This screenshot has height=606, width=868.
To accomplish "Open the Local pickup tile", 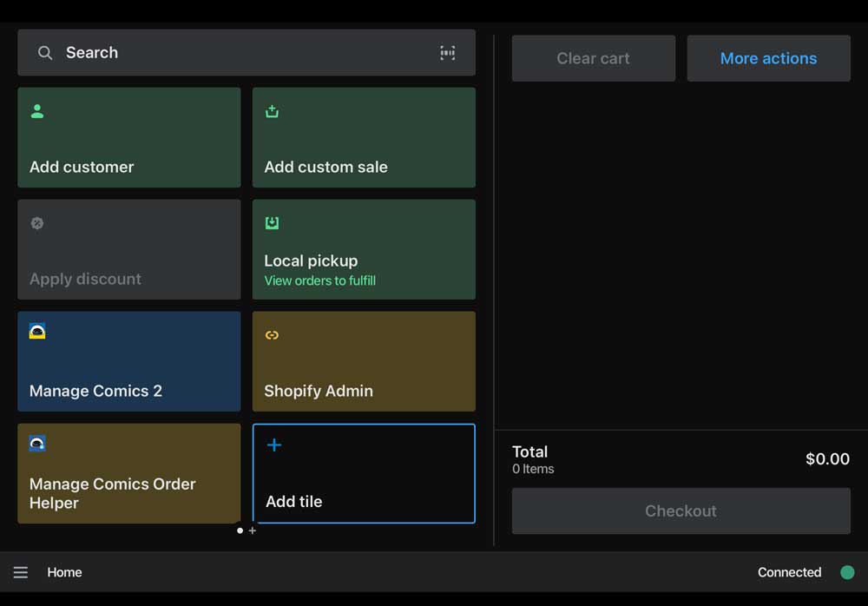I will pos(364,249).
